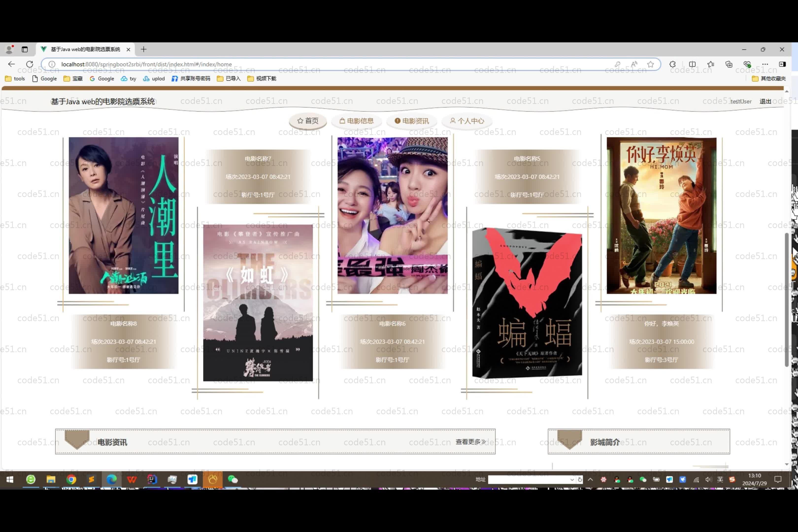The image size is (798, 532).
Task: Open the 如虹 climbers movie poster
Action: pos(258,303)
